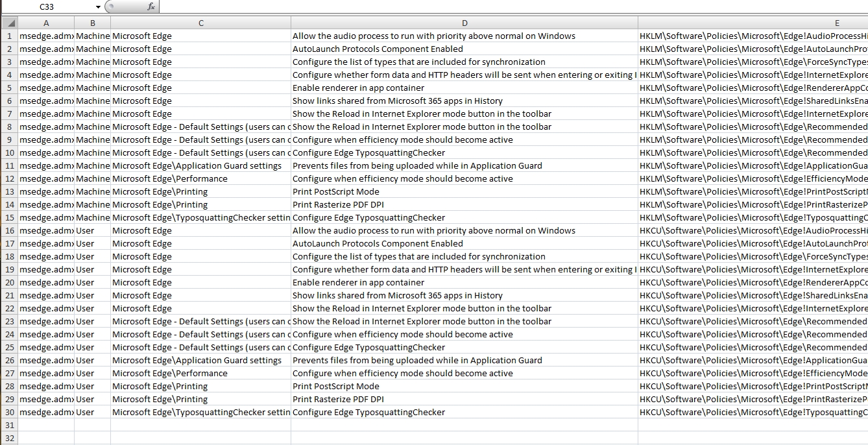Click row 18 'Microsoft Edge' cell in column C
The width and height of the screenshot is (868, 445).
[x=200, y=256]
